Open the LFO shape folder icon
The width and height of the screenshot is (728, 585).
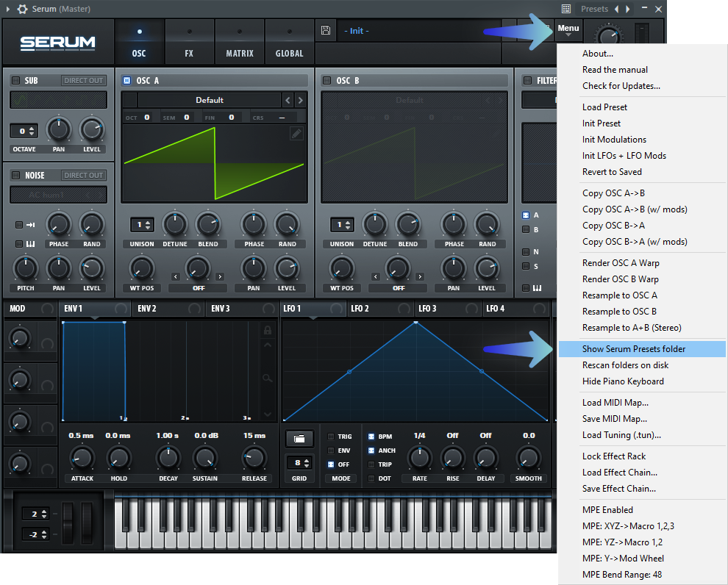tap(299, 439)
